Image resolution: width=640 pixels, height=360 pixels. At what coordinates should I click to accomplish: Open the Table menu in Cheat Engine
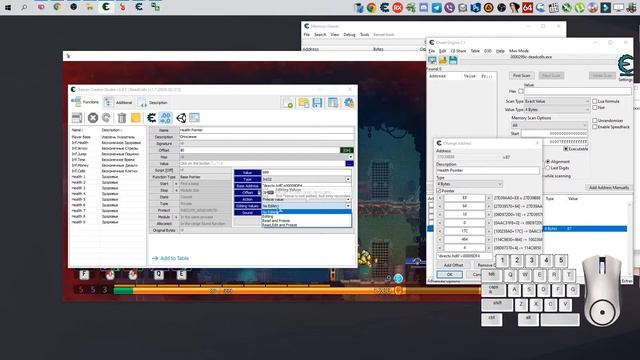pos(475,51)
